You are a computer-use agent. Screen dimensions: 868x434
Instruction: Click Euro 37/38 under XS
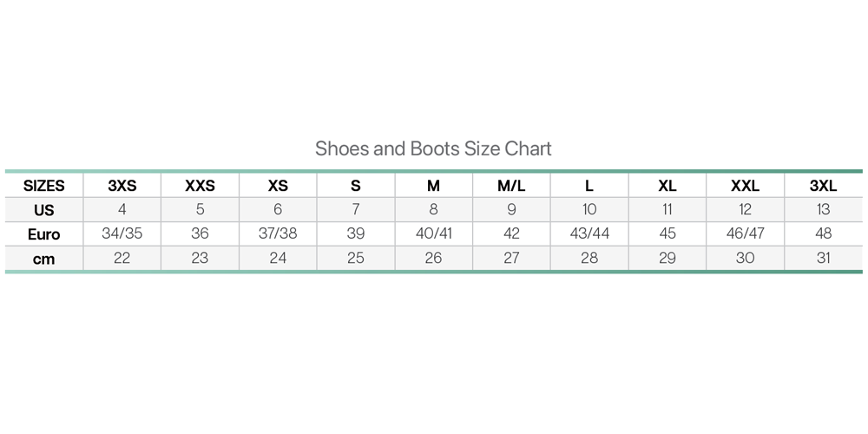(278, 233)
